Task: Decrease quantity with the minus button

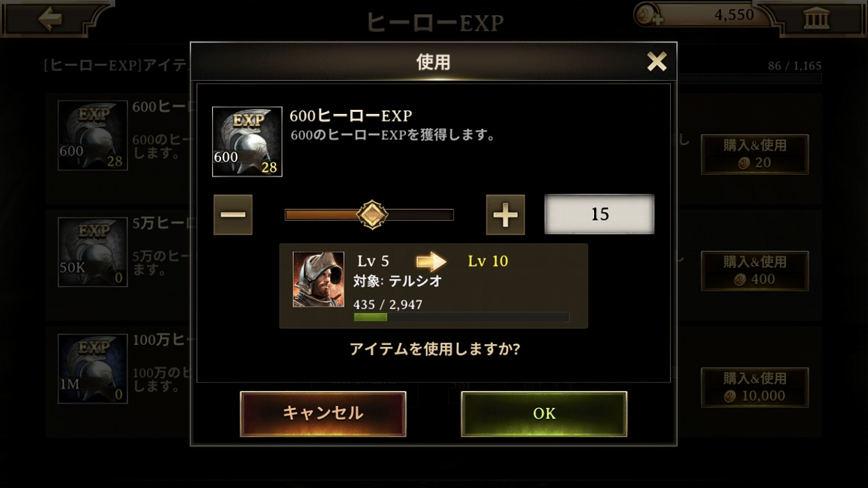Action: 233,214
